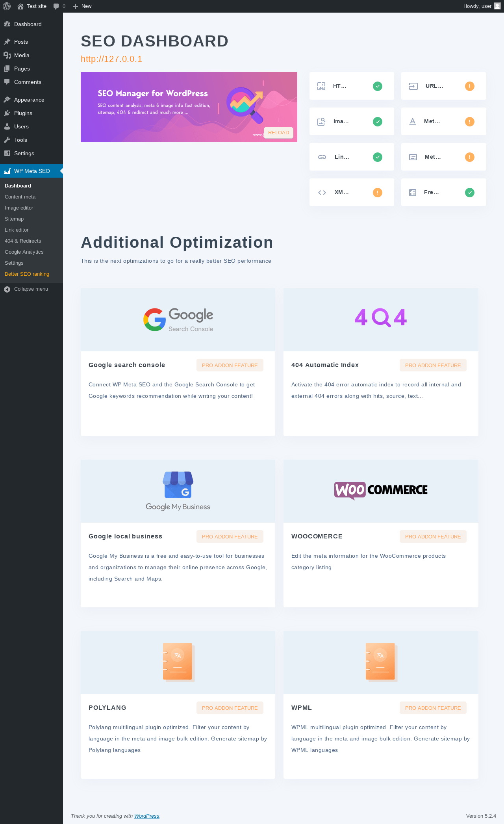Click PRO ADDON FEATURE beside the POLYLANG title

[x=230, y=708]
